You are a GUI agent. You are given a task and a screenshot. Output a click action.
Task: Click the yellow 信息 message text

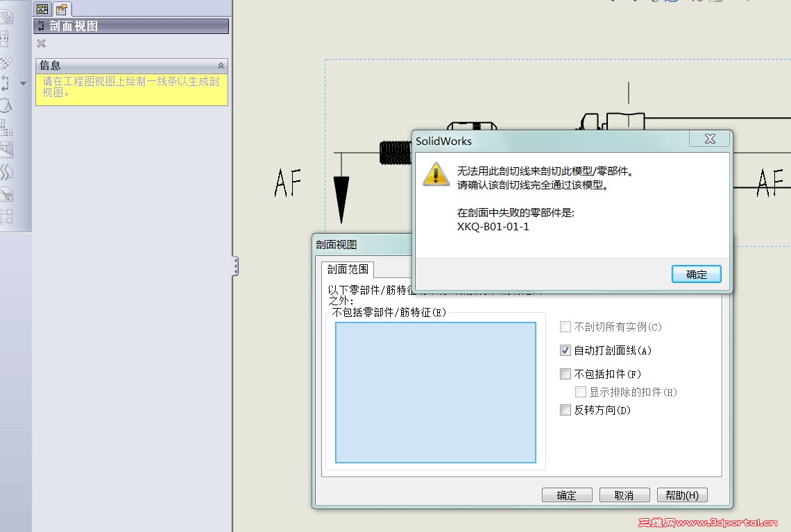tap(130, 87)
